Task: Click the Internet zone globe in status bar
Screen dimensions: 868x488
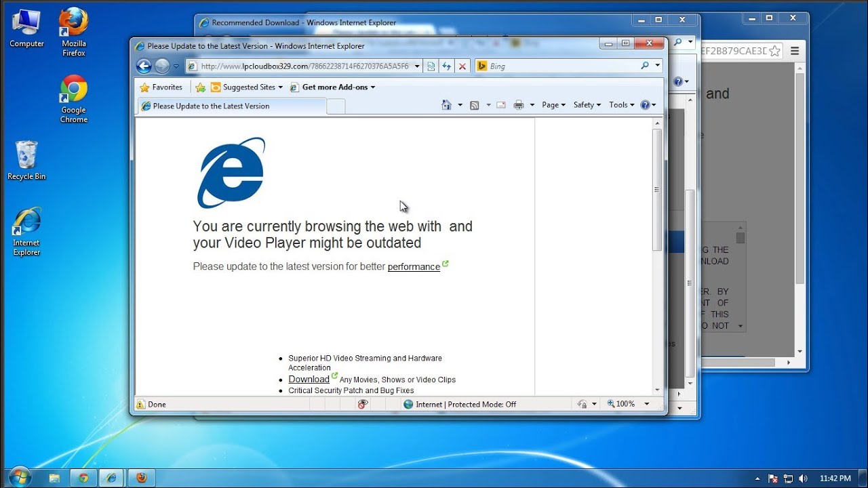Action: [408, 404]
